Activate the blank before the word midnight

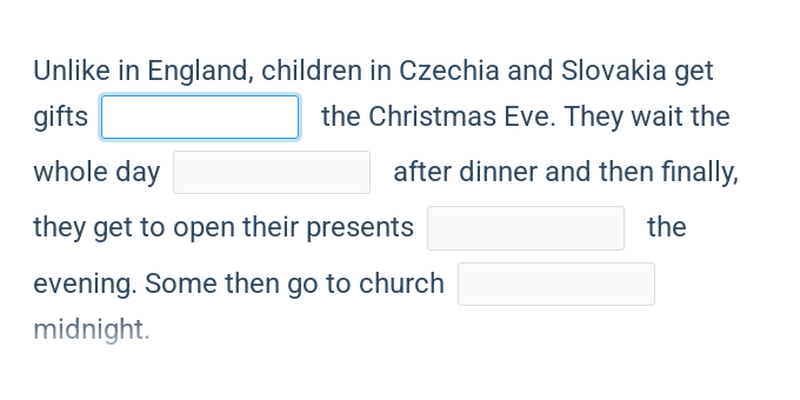pos(556,284)
